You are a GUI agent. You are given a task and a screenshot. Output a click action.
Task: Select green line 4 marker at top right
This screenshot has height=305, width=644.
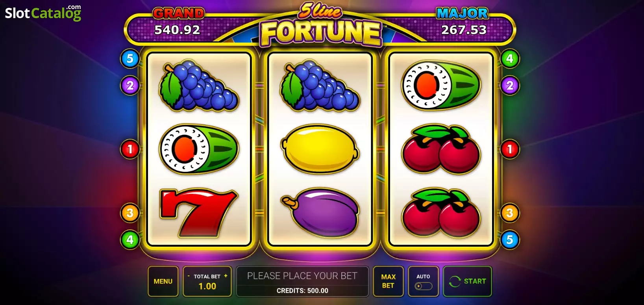[x=510, y=59]
